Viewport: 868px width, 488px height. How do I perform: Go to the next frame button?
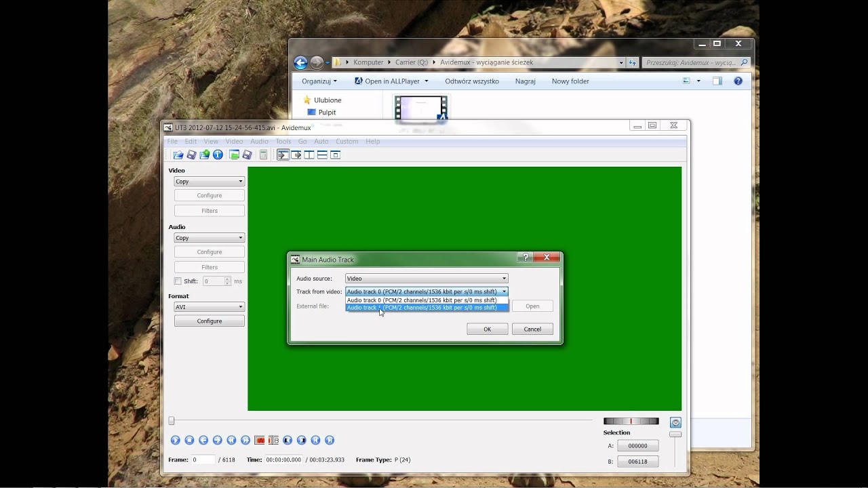point(218,441)
